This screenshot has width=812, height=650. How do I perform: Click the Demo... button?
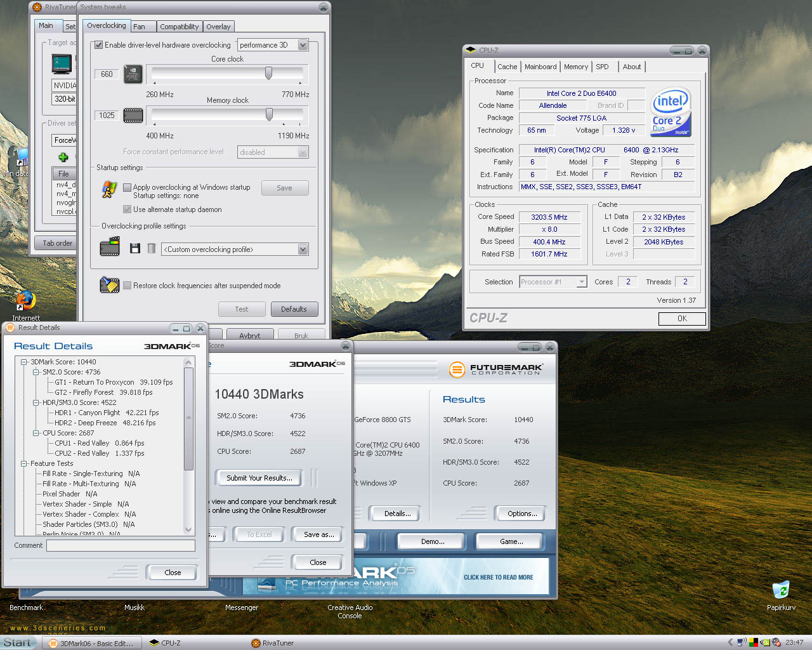(x=433, y=541)
